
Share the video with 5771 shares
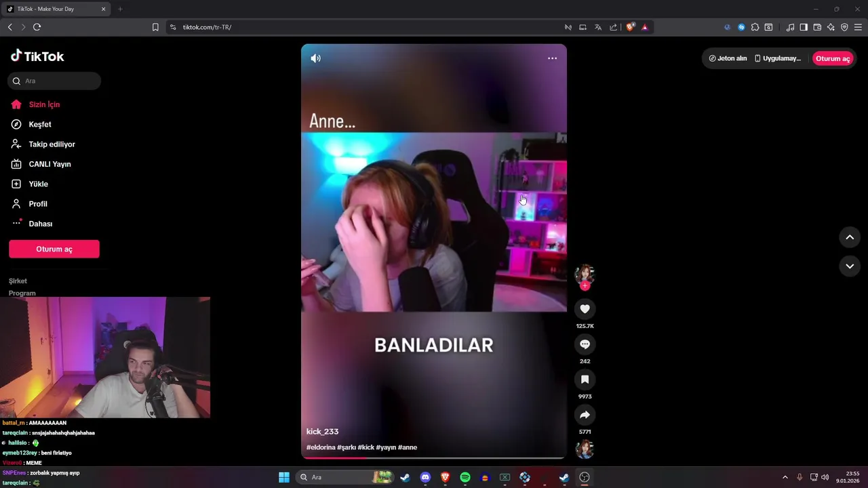pyautogui.click(x=585, y=415)
